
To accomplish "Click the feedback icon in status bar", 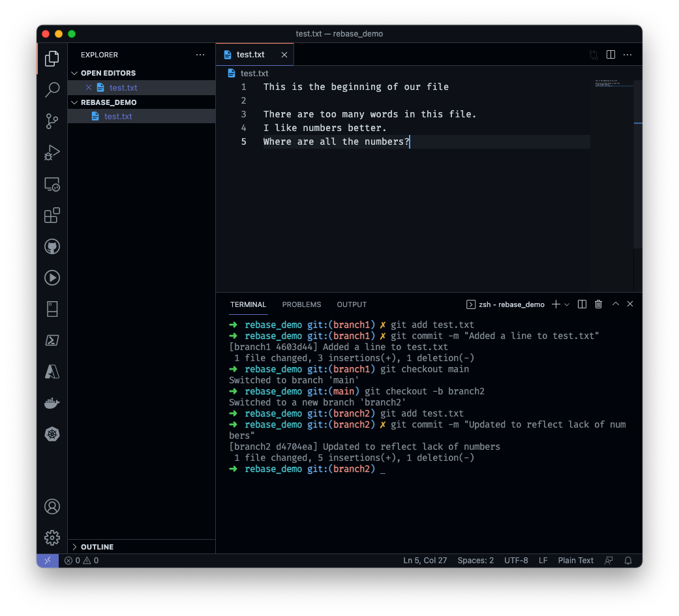I will click(609, 561).
